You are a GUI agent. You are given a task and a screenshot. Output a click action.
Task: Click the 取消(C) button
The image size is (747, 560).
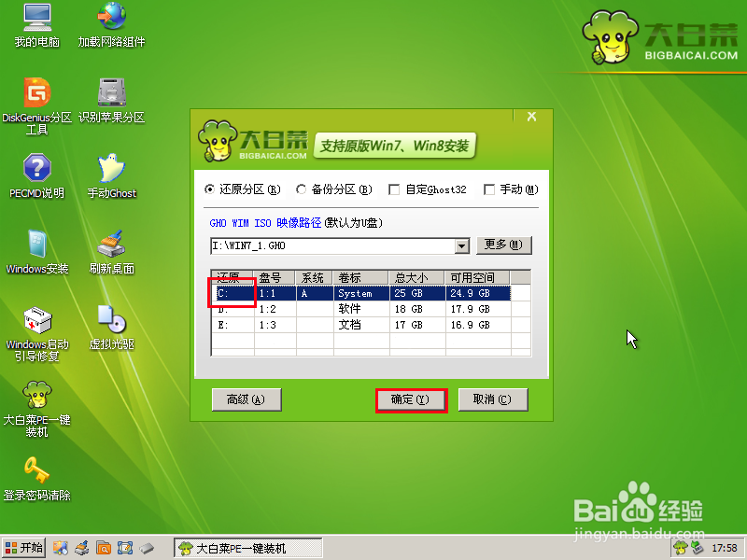(493, 399)
